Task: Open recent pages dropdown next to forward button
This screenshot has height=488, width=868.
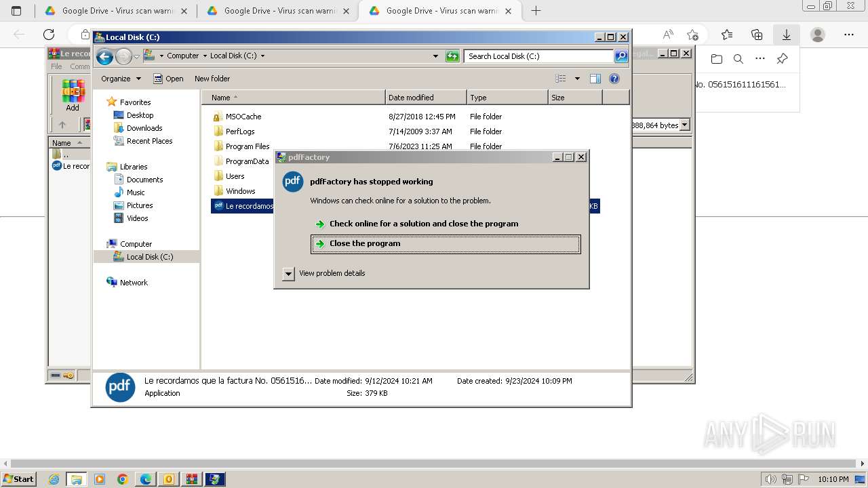Action: [136, 56]
